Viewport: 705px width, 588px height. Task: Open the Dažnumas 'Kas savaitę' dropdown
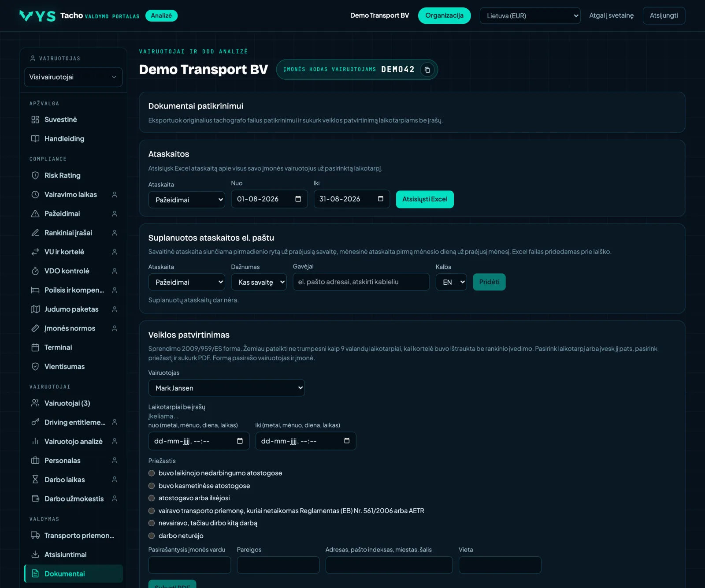pos(259,282)
